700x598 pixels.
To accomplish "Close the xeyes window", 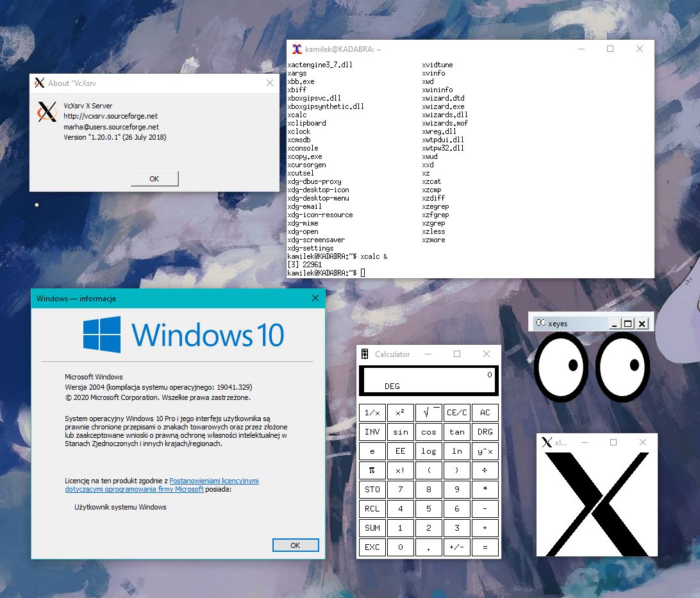I will pos(642,324).
